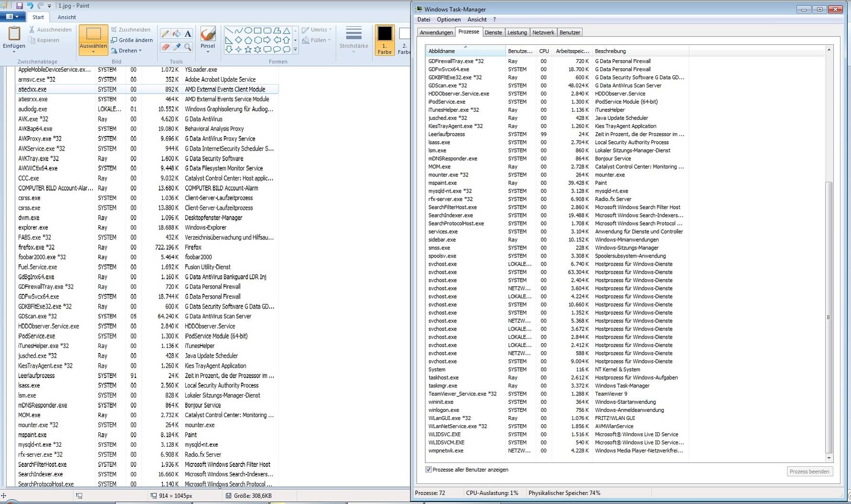Open the Datei menu in Task-Manager

point(424,20)
